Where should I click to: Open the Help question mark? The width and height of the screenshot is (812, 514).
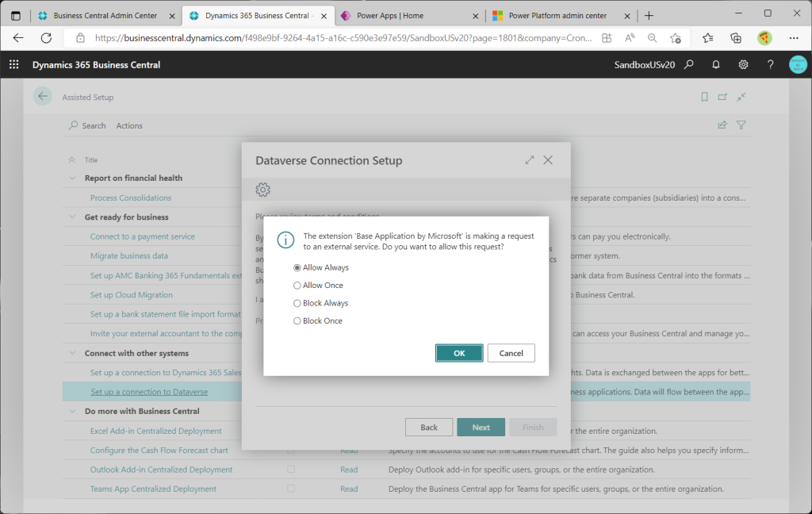771,64
